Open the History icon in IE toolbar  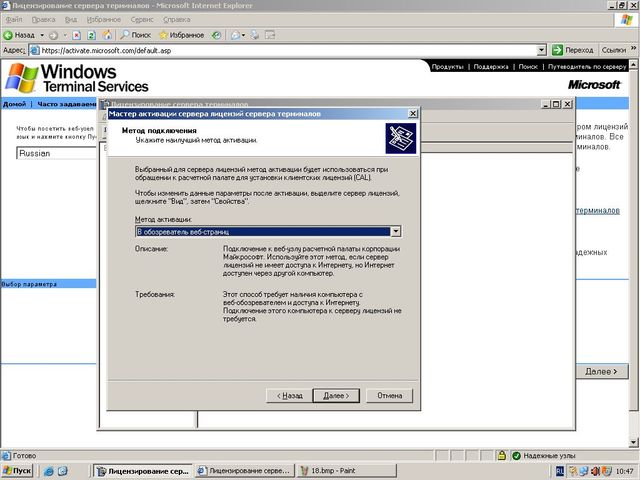(x=216, y=35)
